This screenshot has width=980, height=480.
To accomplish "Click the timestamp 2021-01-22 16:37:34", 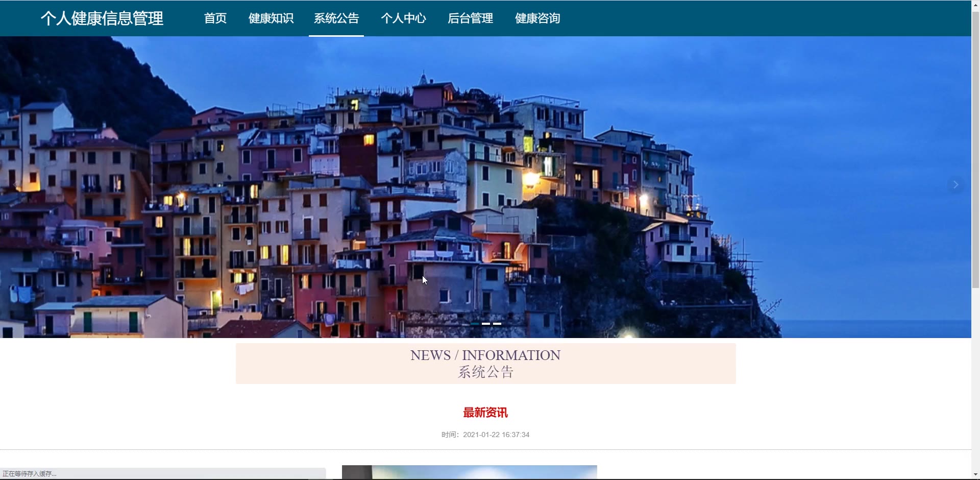I will (496, 435).
